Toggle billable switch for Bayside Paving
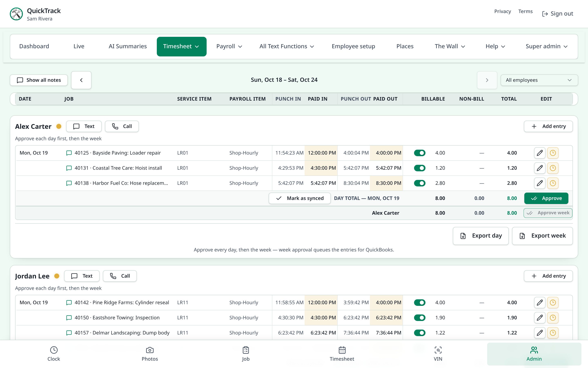The height and width of the screenshot is (368, 588). pyautogui.click(x=420, y=153)
